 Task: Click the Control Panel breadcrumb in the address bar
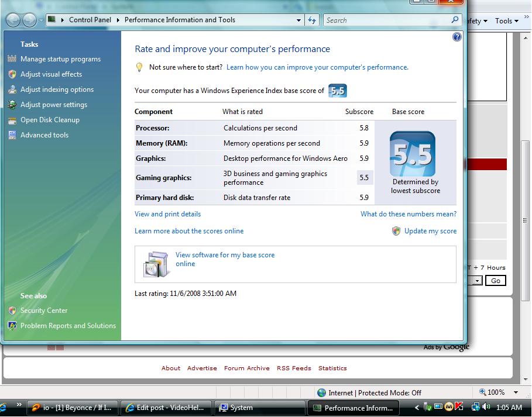(x=90, y=20)
